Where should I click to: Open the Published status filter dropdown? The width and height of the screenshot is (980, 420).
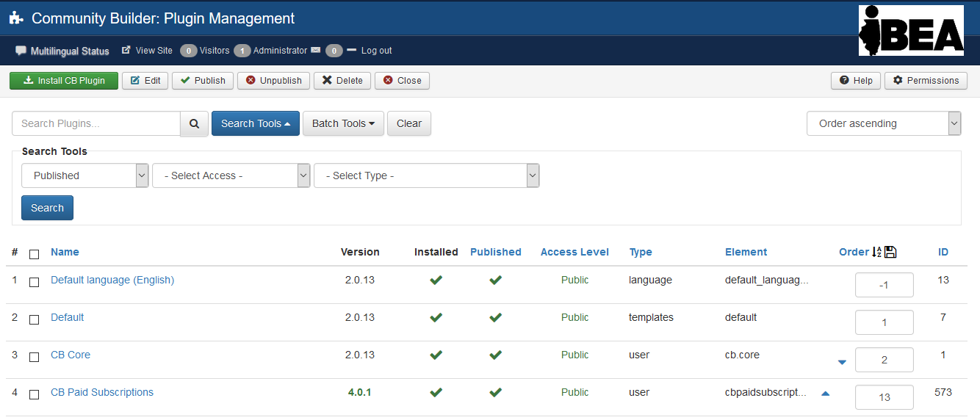(x=85, y=175)
